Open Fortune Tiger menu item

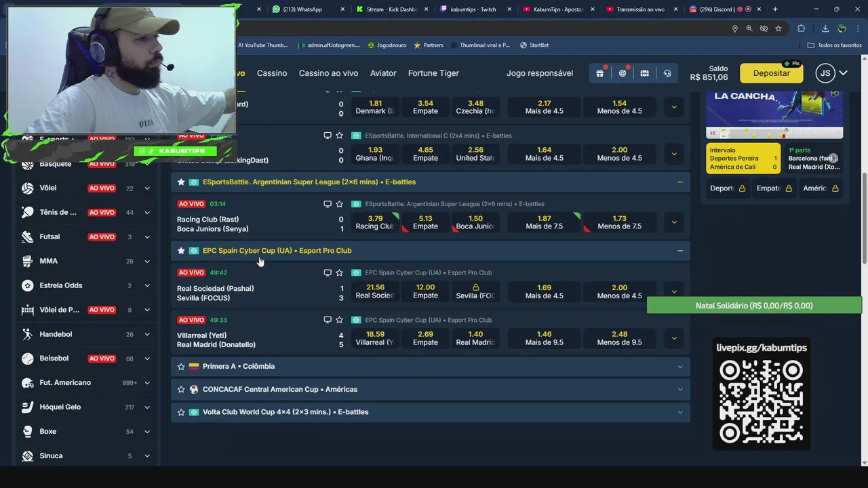[x=433, y=73]
